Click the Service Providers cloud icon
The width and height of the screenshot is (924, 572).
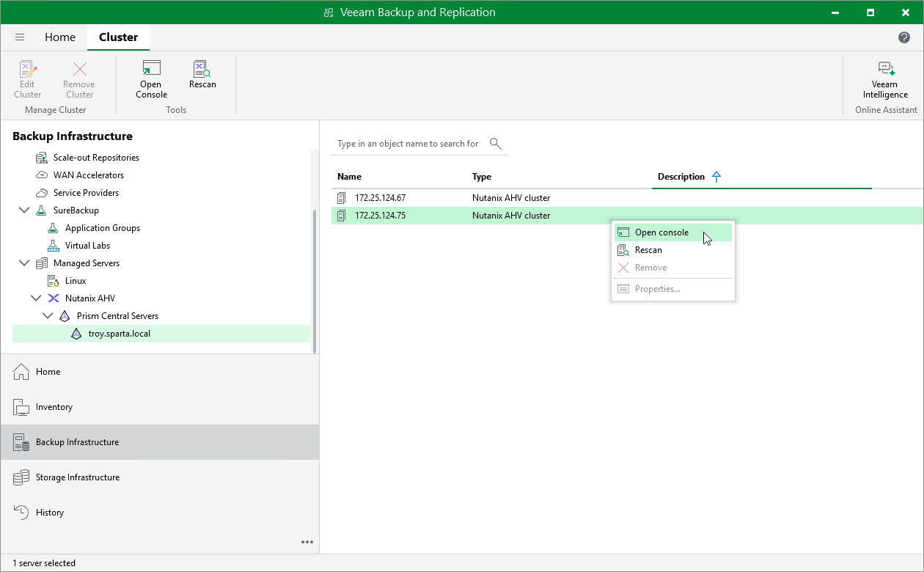click(x=42, y=193)
